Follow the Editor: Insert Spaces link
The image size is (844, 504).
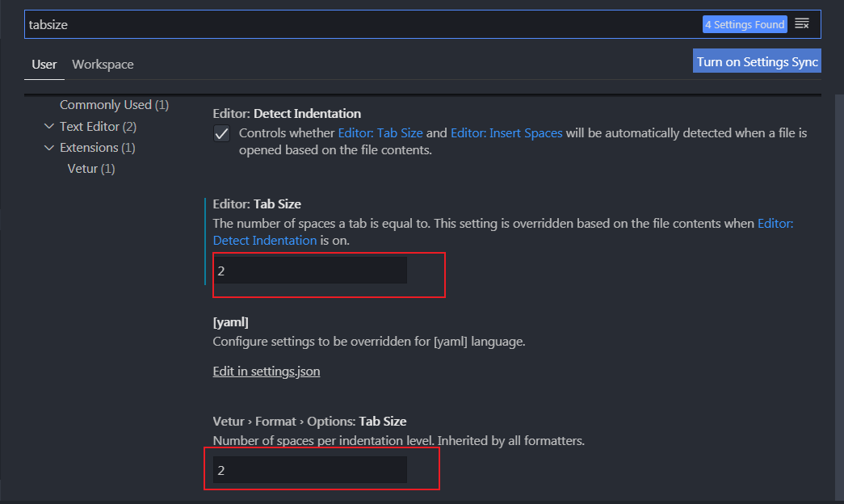(x=506, y=133)
